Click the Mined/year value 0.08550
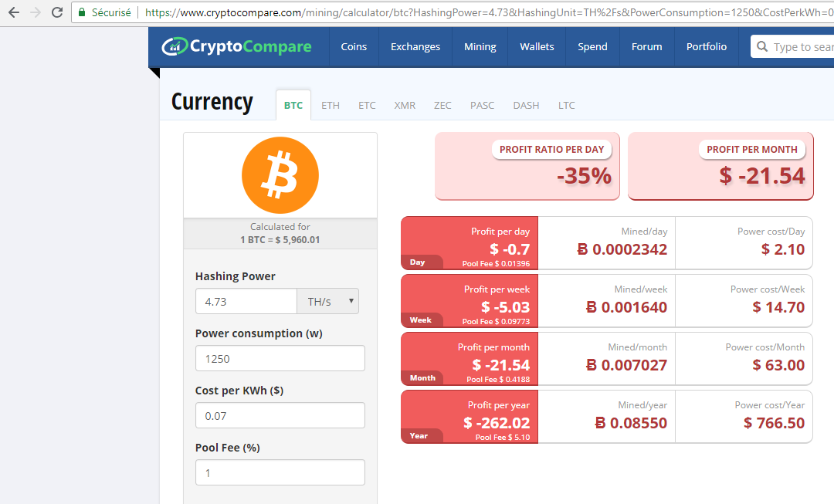The width and height of the screenshot is (834, 504). point(631,423)
